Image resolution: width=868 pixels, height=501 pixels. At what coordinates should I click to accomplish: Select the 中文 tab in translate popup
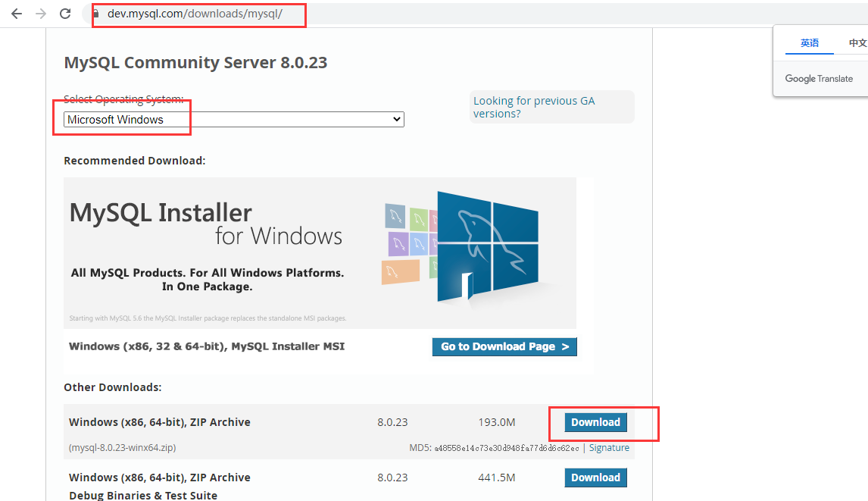(x=857, y=43)
